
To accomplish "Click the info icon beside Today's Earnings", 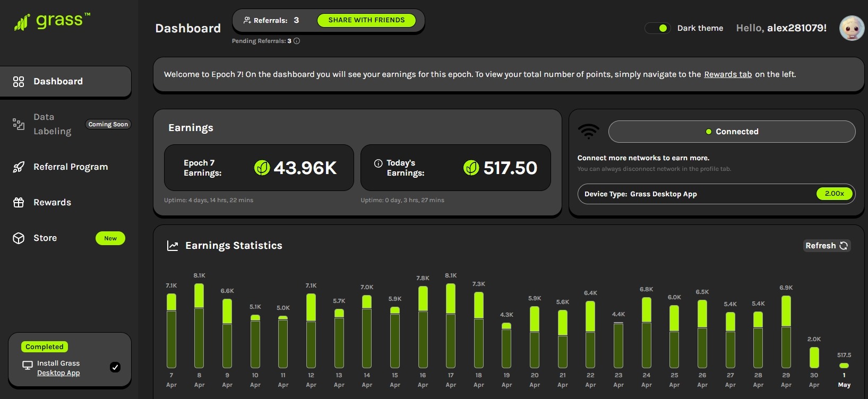I will point(378,163).
